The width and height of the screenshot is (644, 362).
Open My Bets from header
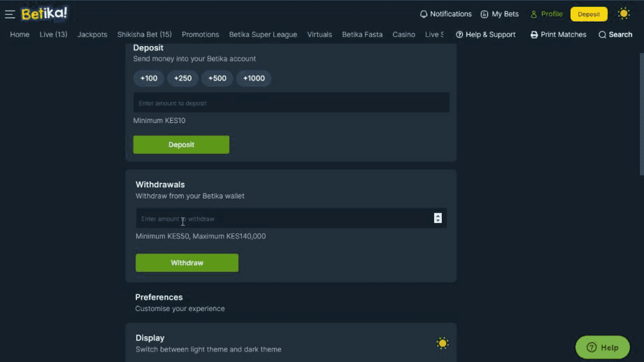[499, 14]
